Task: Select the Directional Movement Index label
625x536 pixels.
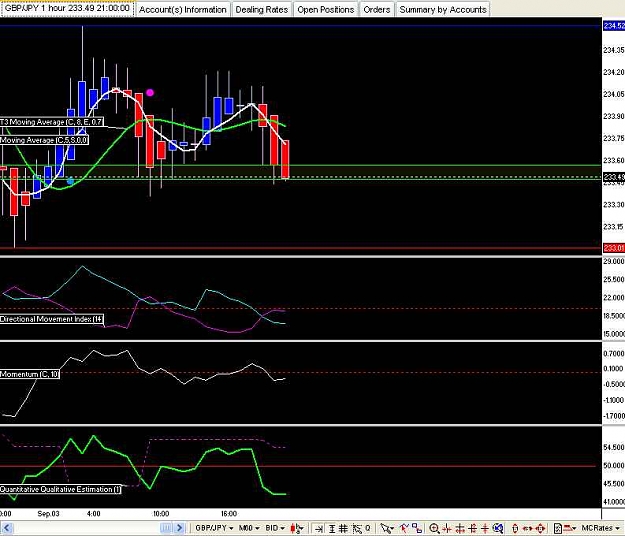Action: (51, 319)
